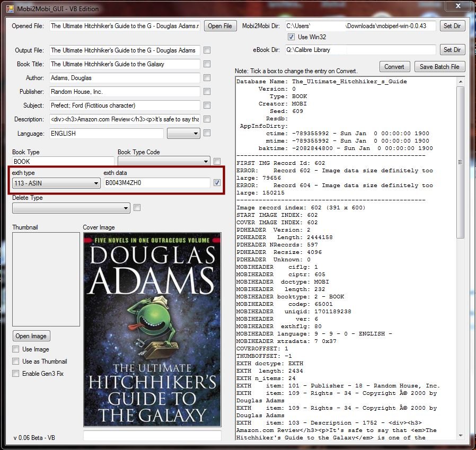Click the 'Creator: MOBI' log line
The width and height of the screenshot is (476, 450).
click(283, 104)
